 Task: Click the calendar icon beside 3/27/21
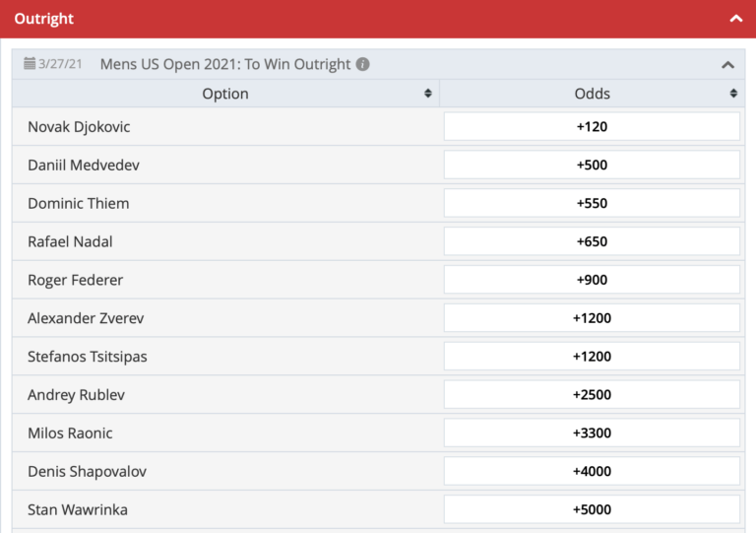[30, 63]
